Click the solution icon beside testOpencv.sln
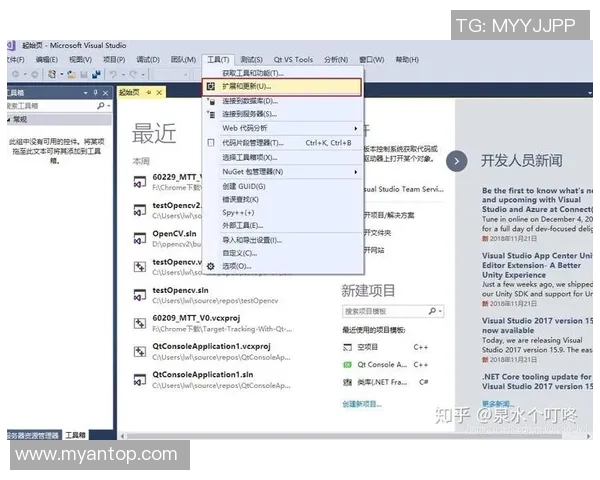Viewport: 600px width, 480px height. pos(140,295)
